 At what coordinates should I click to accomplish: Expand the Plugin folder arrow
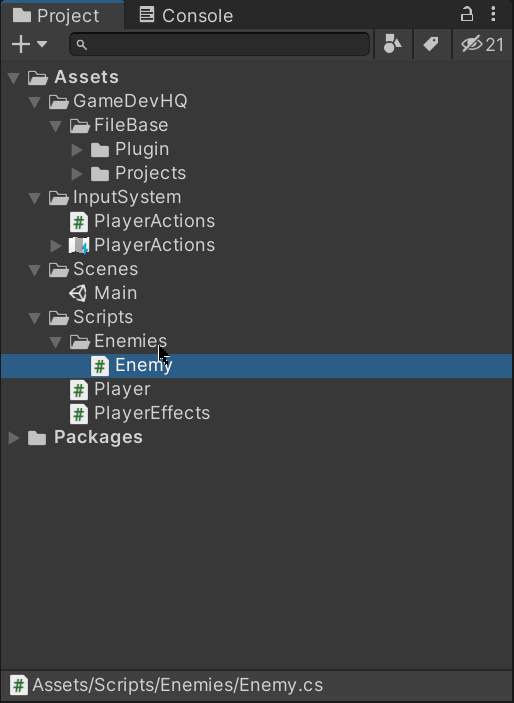tap(77, 150)
